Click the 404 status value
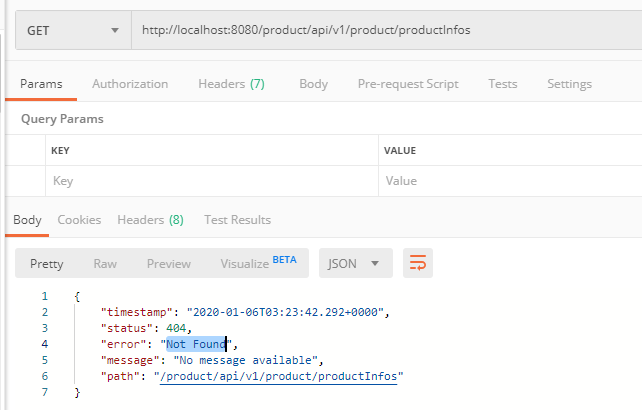The height and width of the screenshot is (410, 642). point(176,328)
